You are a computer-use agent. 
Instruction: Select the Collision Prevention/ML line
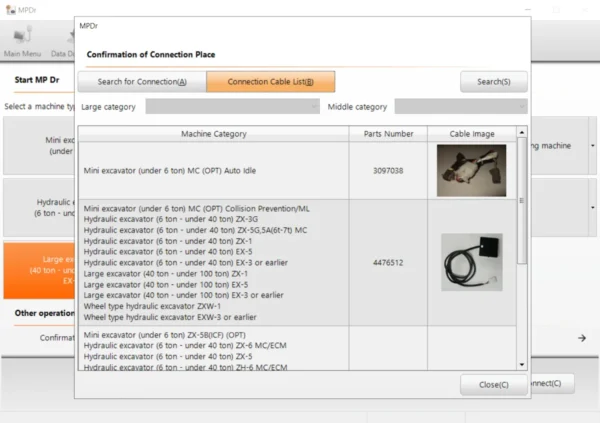tap(197, 209)
